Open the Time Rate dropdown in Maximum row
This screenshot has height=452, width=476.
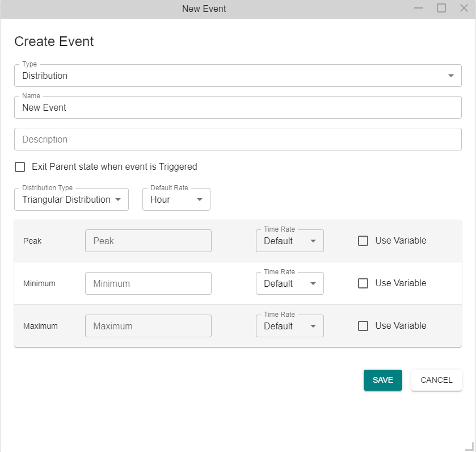pos(289,325)
